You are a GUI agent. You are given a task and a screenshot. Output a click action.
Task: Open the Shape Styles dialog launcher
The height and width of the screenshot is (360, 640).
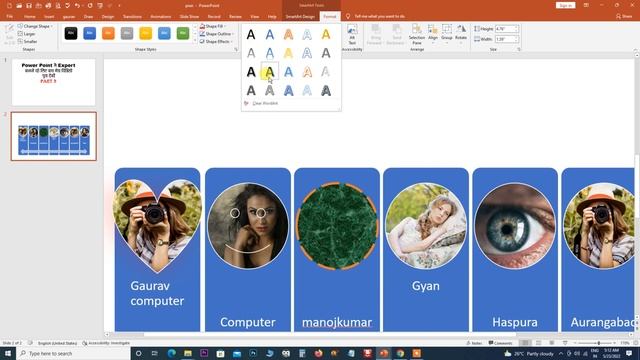tap(236, 49)
